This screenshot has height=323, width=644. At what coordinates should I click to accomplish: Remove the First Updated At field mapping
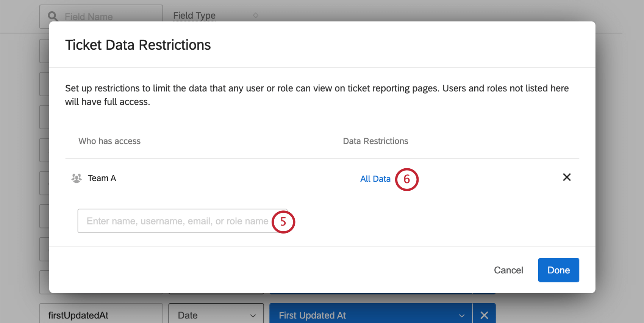484,315
